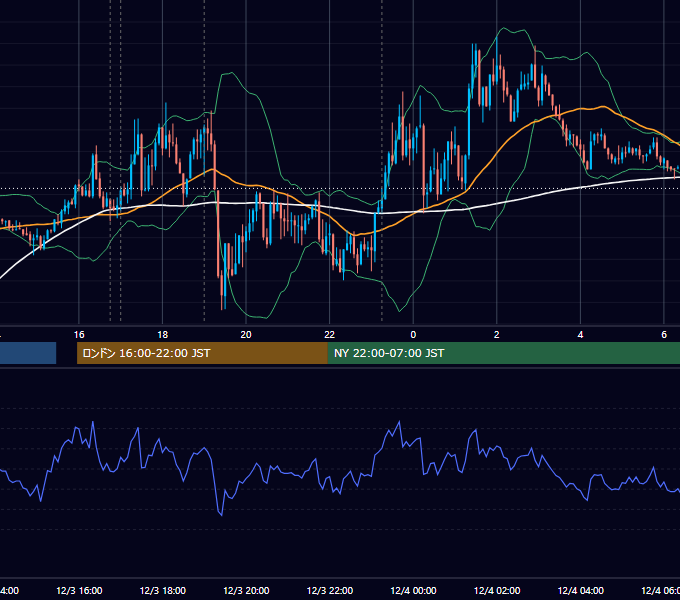The width and height of the screenshot is (680, 600).
Task: Click the 12/3 16:00 date label
Action: (x=79, y=591)
